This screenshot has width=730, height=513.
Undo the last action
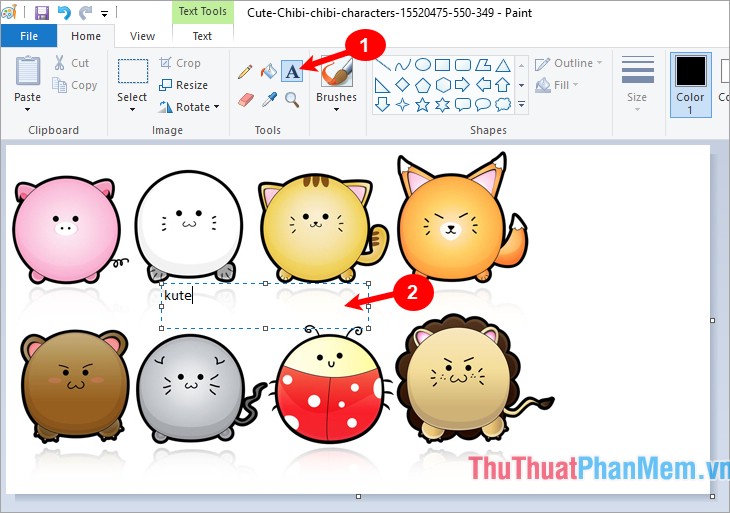64,13
